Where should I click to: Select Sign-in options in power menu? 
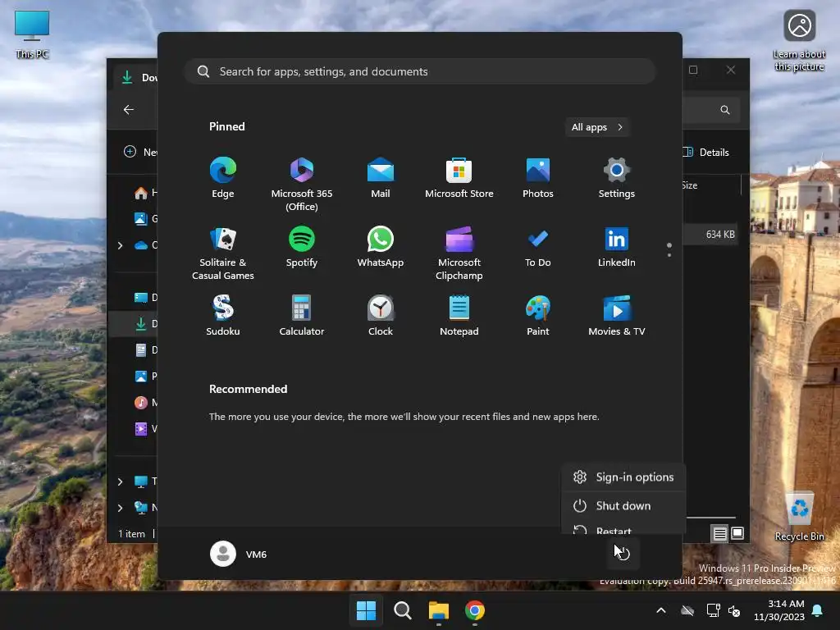pyautogui.click(x=623, y=477)
